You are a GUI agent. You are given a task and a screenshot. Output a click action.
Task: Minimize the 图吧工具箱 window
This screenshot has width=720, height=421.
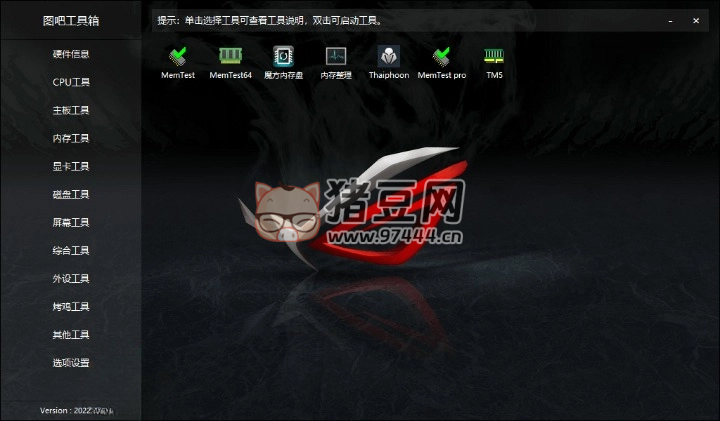pyautogui.click(x=670, y=20)
